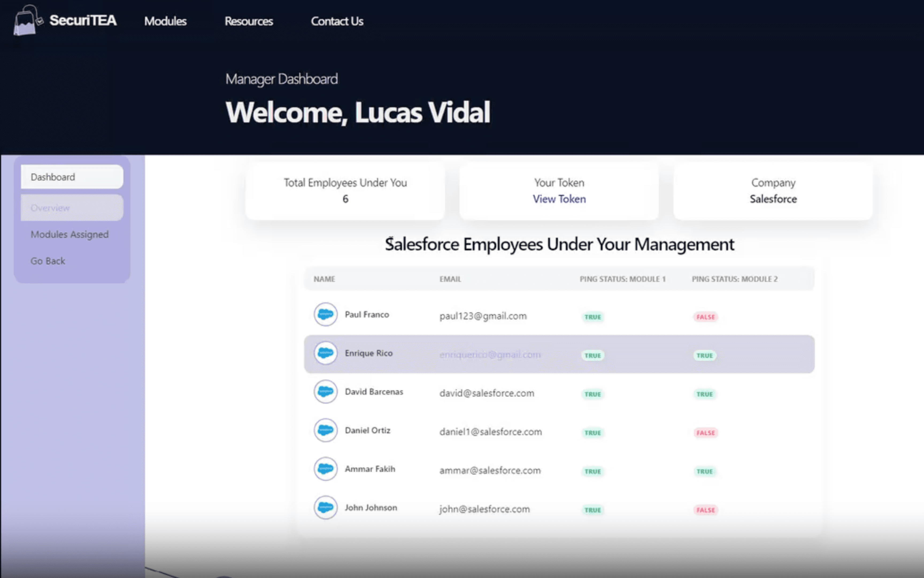Click Enrique Rico's Module 2 TRUE badge
The width and height of the screenshot is (924, 578).
coord(705,356)
